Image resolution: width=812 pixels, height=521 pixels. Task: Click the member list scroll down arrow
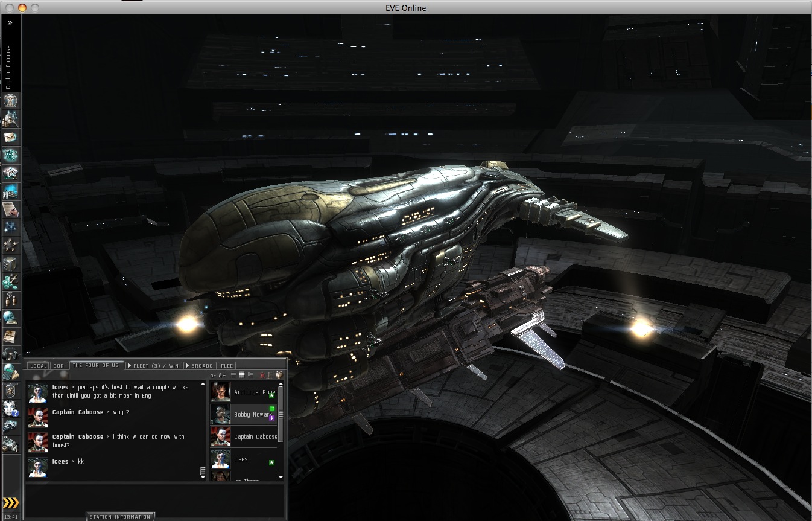coord(280,478)
